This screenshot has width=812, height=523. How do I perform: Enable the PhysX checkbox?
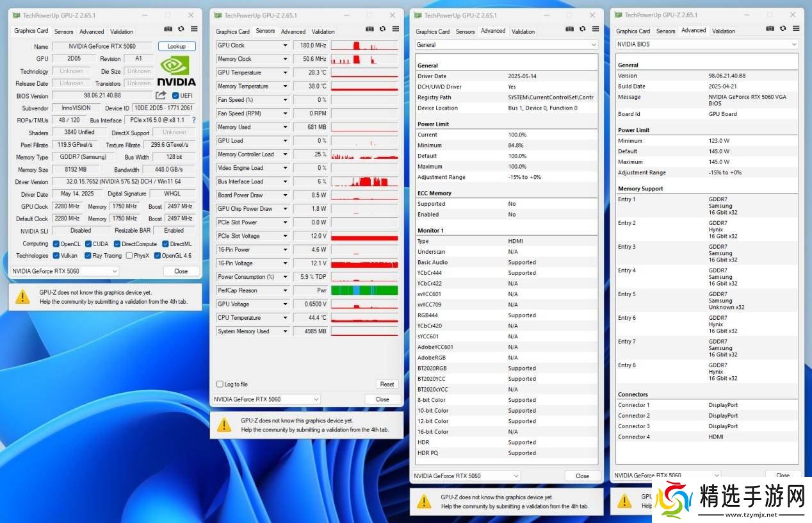129,256
